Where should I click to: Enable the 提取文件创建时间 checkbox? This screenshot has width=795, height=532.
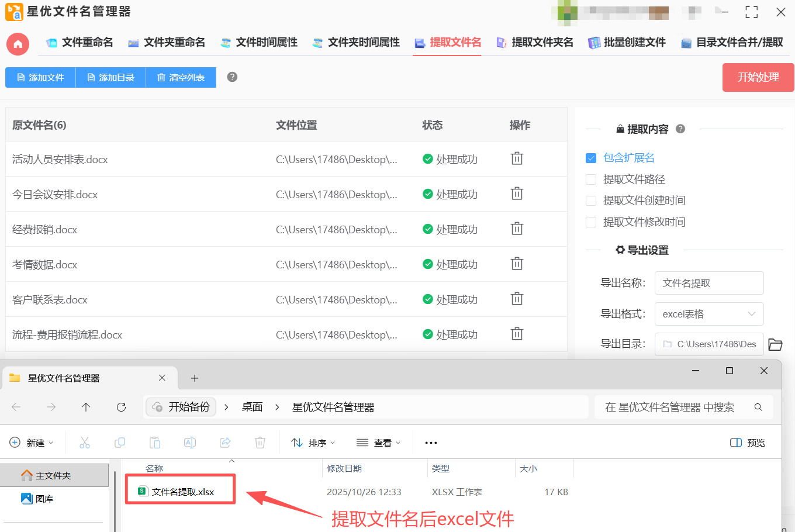tap(591, 201)
